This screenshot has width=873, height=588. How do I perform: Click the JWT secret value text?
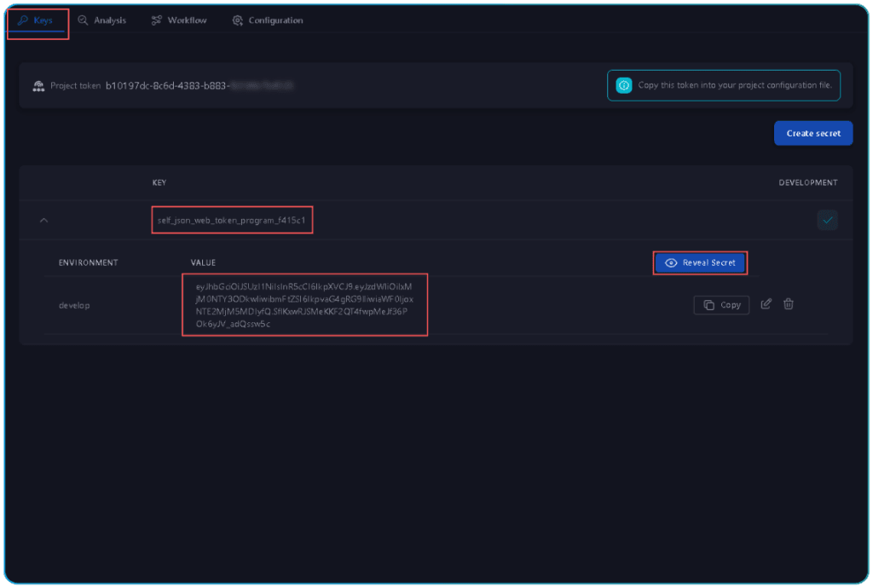tap(304, 305)
